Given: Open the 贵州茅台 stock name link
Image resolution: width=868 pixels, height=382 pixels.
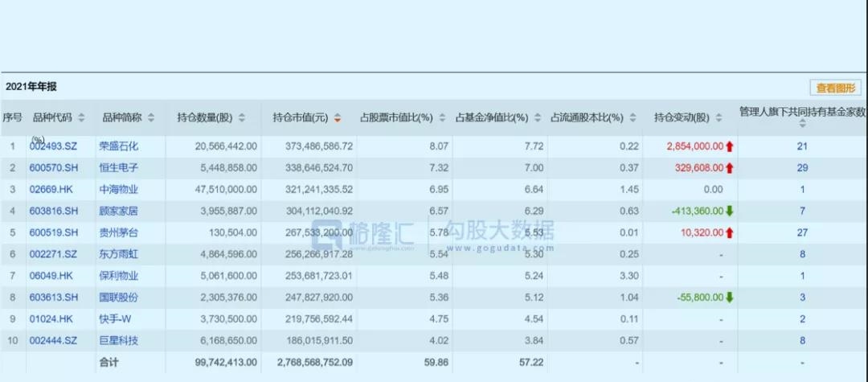Looking at the screenshot, I should 118,232.
